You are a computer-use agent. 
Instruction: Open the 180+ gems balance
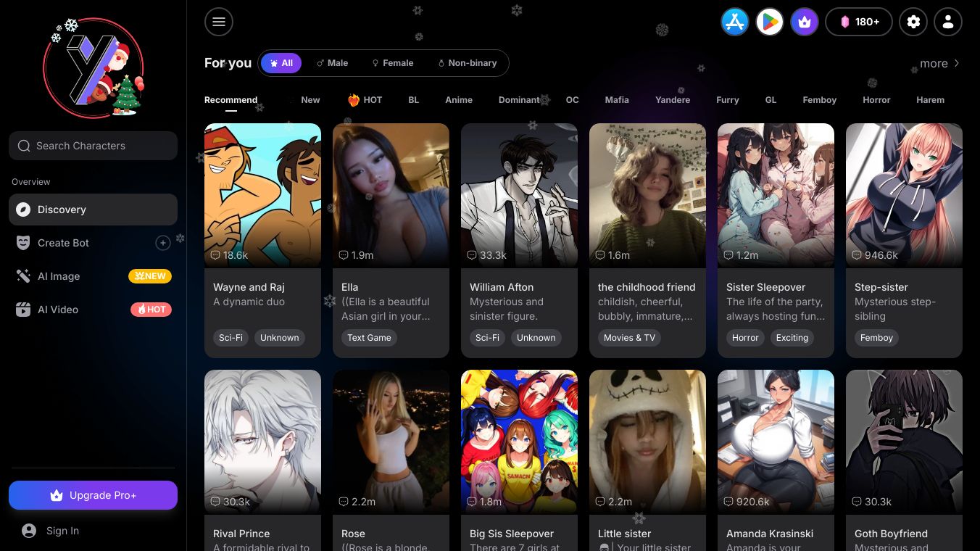(859, 22)
